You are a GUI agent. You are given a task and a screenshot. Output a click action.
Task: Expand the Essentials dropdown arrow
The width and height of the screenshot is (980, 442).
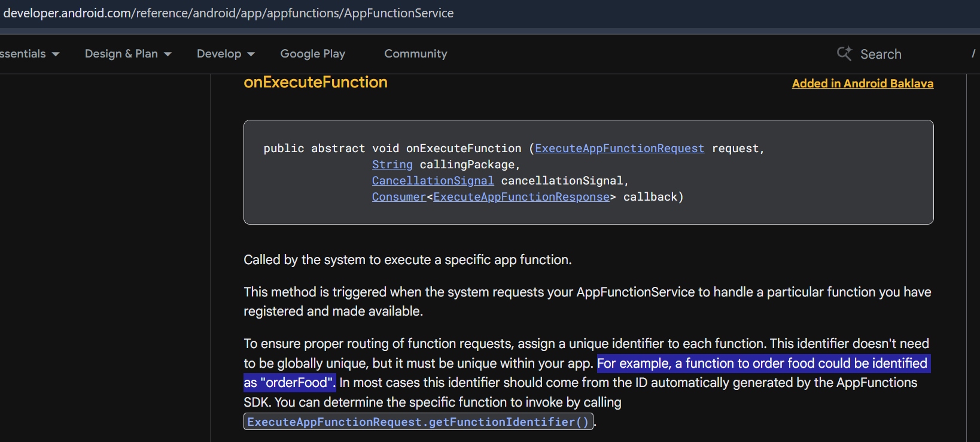(56, 54)
